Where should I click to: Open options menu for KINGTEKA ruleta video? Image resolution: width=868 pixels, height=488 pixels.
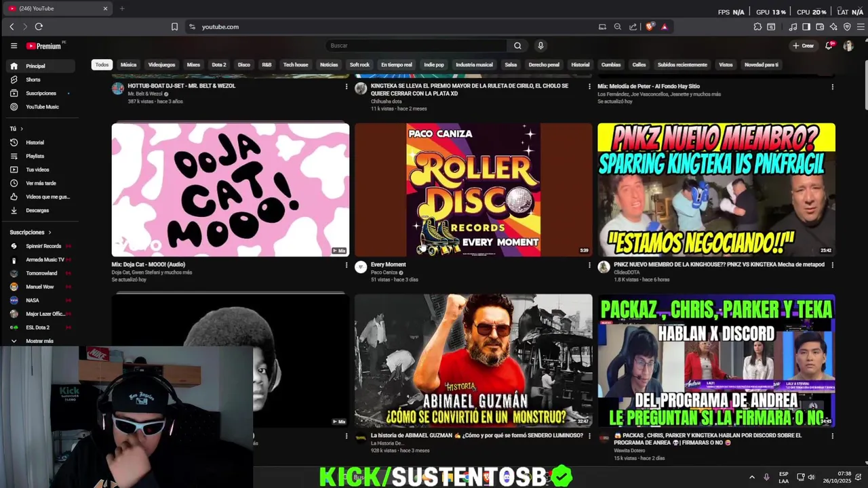tap(589, 87)
